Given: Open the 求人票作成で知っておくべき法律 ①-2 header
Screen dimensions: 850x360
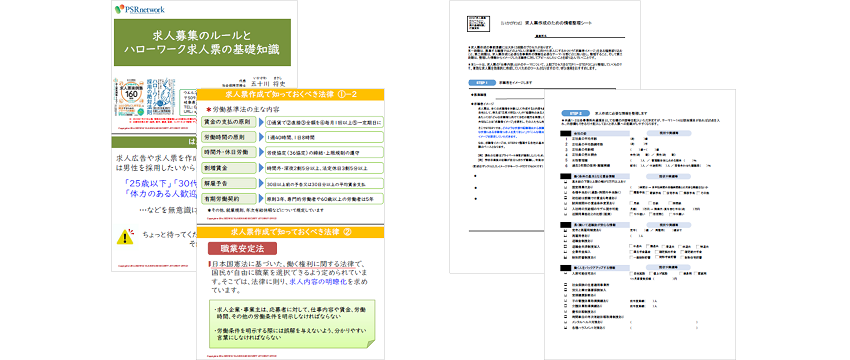Looking at the screenshot, I should click(291, 95).
